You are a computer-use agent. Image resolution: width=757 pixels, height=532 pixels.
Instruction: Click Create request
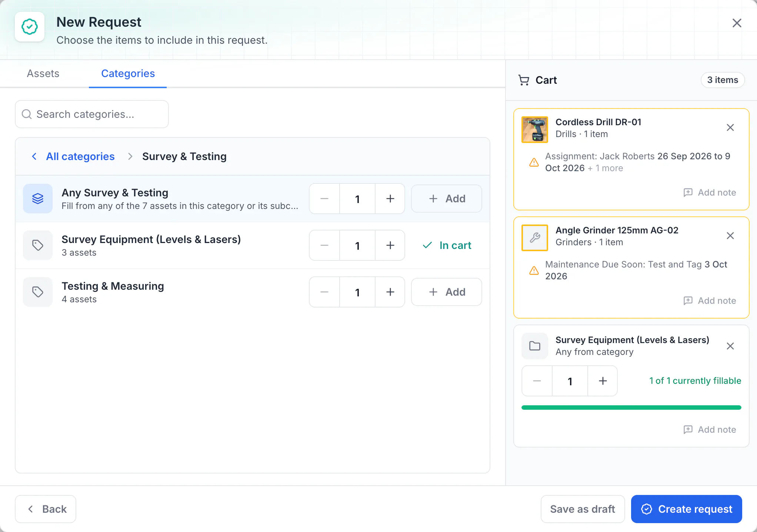687,509
